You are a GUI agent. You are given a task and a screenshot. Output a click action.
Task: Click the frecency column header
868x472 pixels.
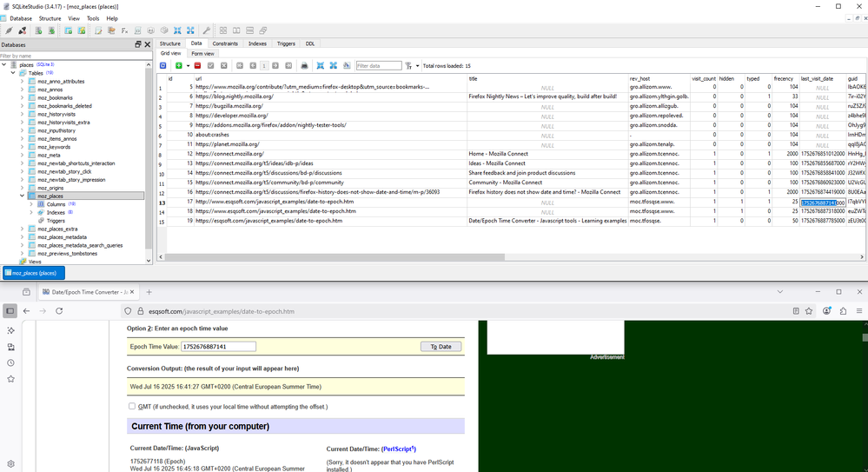pyautogui.click(x=784, y=78)
